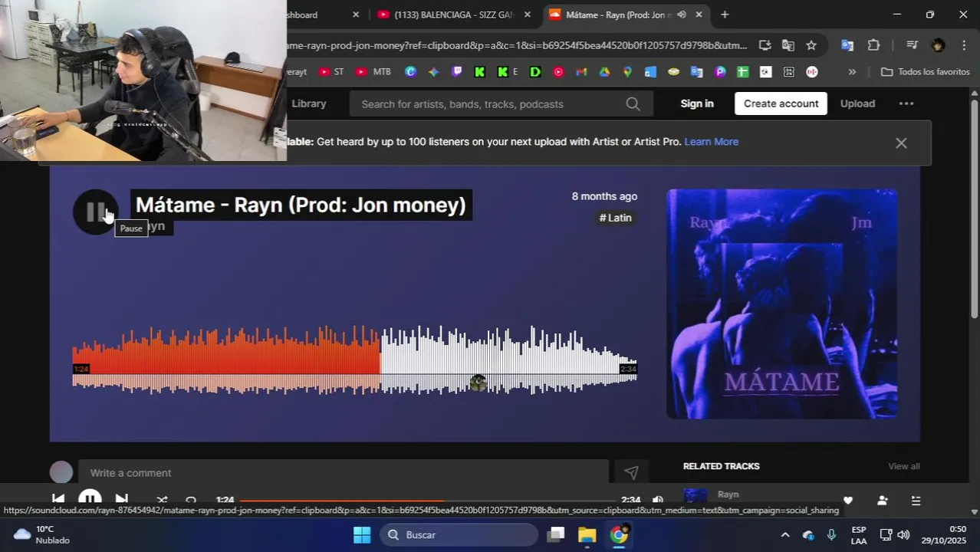Open the next-up queue icon

(916, 501)
